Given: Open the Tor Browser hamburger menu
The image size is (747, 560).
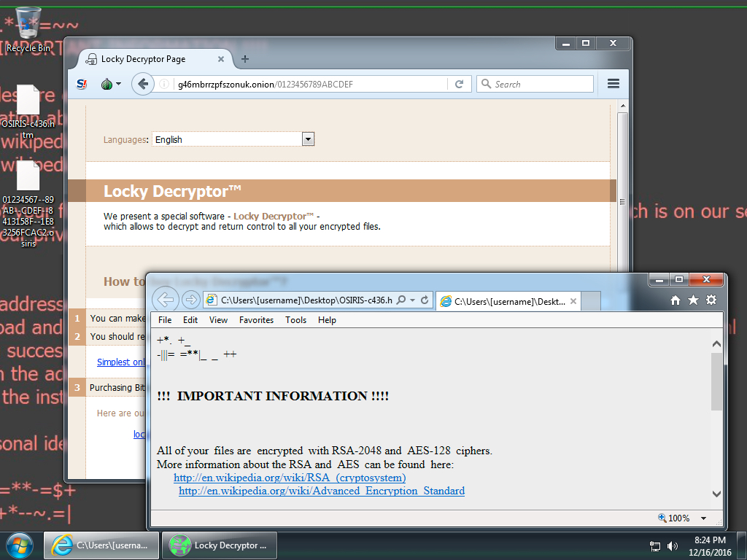Looking at the screenshot, I should [613, 84].
